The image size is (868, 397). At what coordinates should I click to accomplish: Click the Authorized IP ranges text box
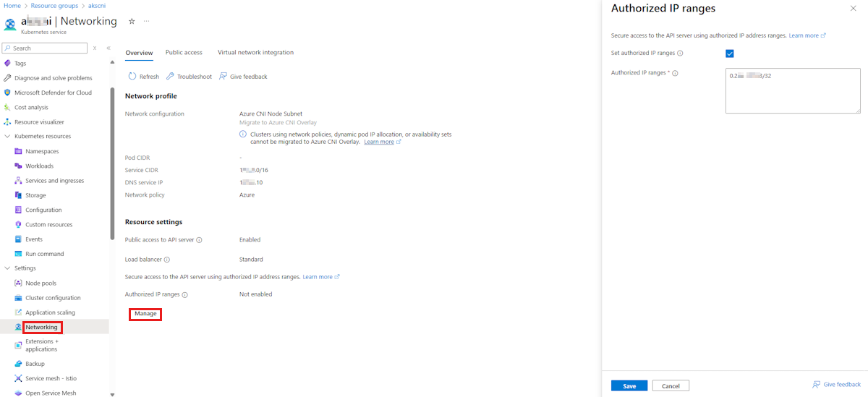[x=793, y=91]
